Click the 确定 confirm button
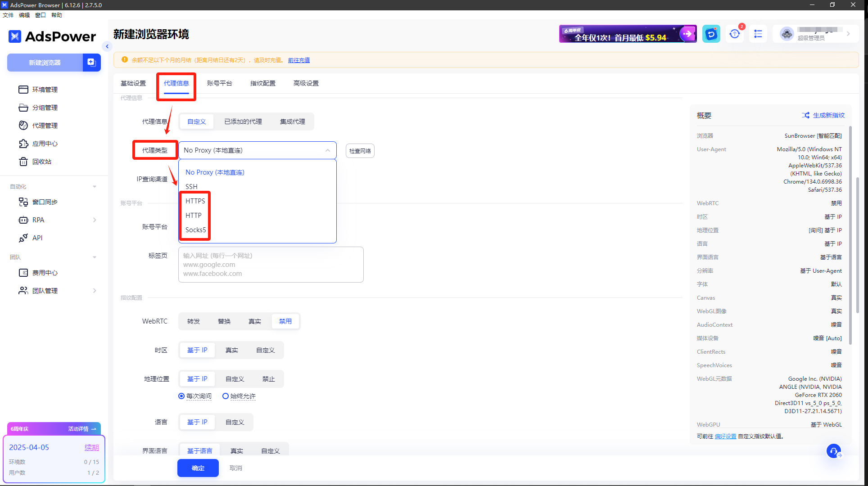Viewport: 868px width, 486px height. [x=198, y=468]
